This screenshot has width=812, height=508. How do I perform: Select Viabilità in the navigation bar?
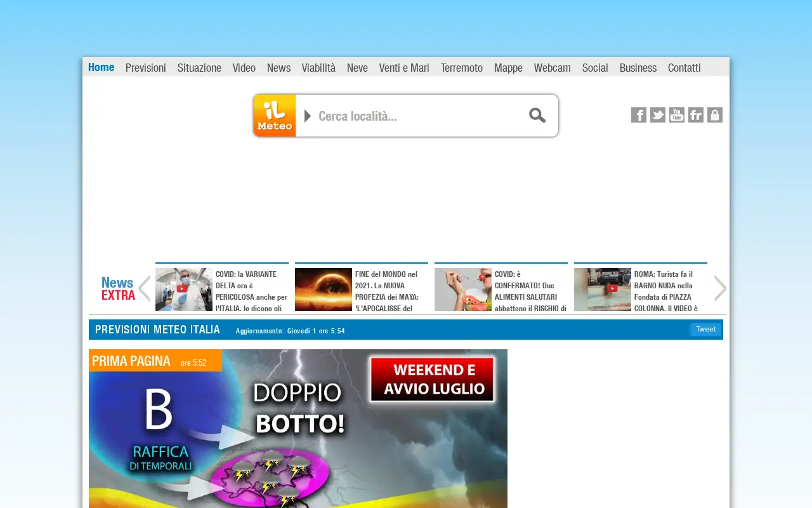[318, 68]
